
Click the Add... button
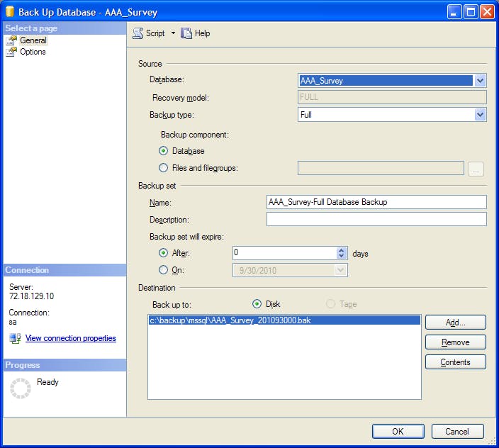(x=455, y=323)
